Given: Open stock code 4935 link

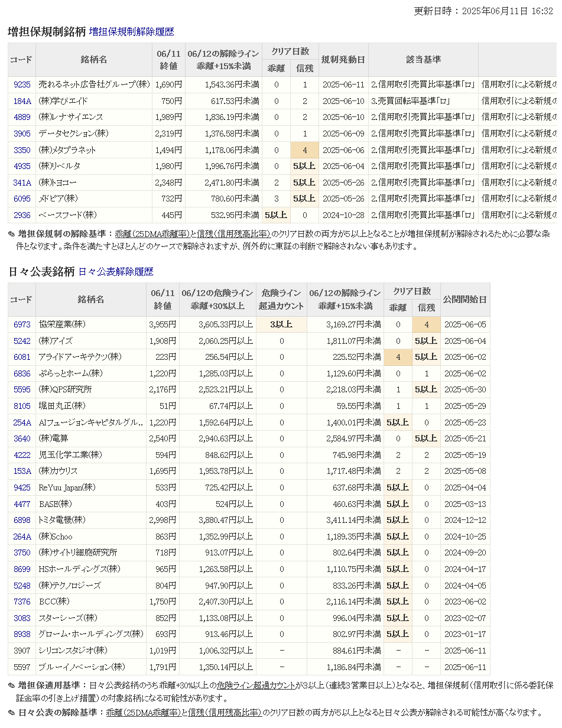Looking at the screenshot, I should click(x=22, y=166).
